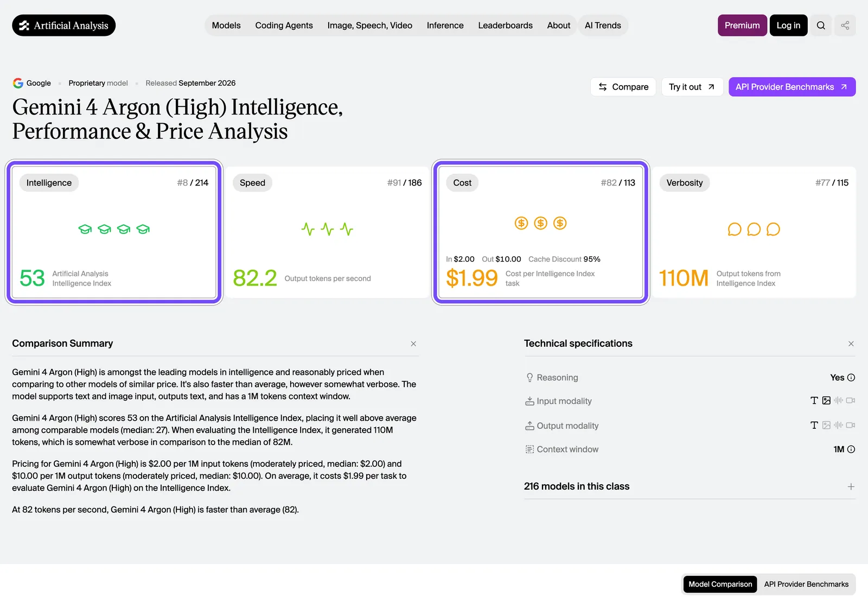Click the Compare button
This screenshot has width=868, height=603.
click(x=623, y=87)
